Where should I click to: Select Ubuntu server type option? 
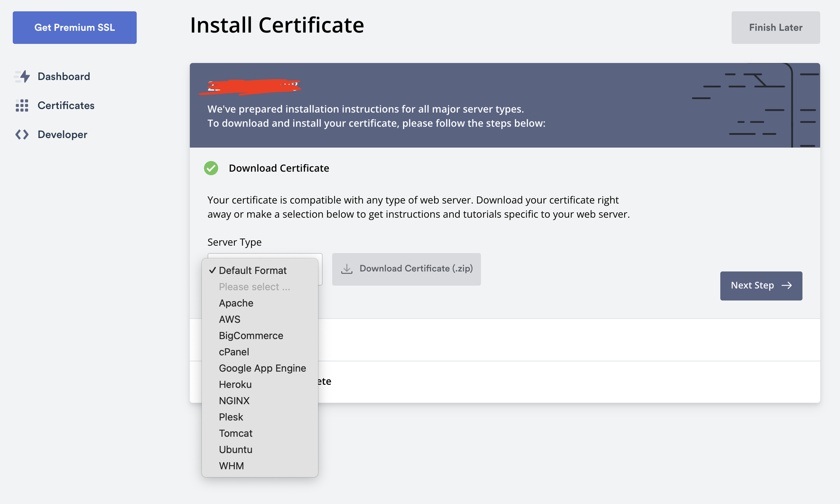(x=260, y=449)
